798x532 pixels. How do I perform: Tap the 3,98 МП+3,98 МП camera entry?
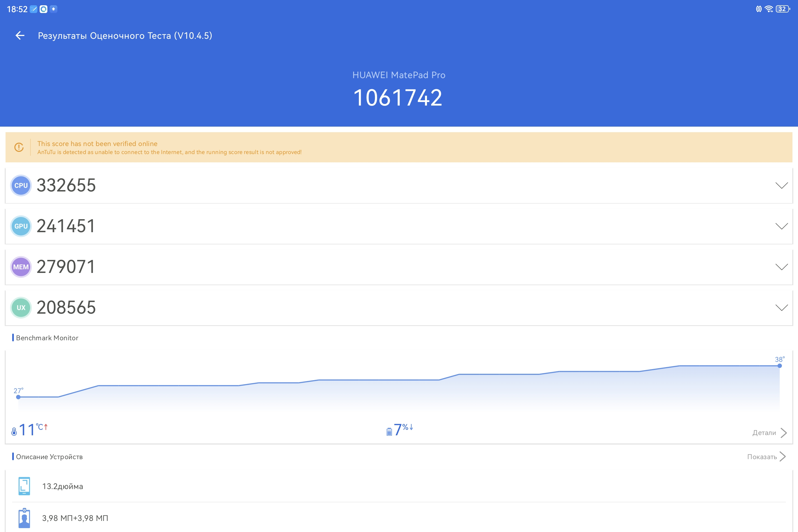click(75, 518)
